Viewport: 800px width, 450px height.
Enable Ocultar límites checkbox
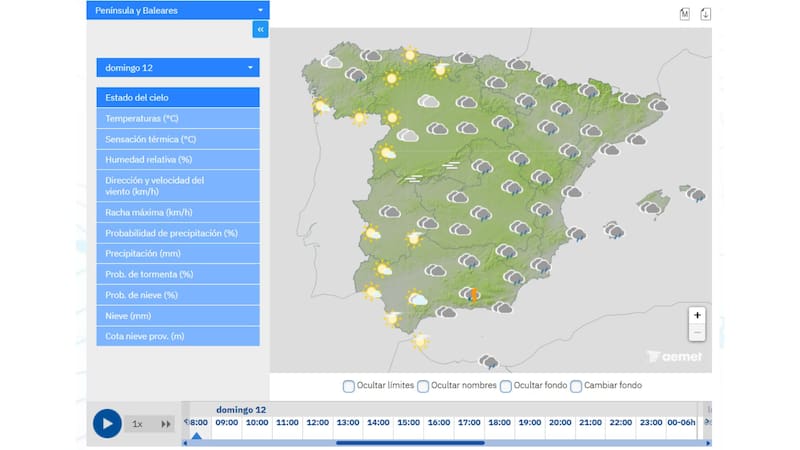pyautogui.click(x=348, y=386)
